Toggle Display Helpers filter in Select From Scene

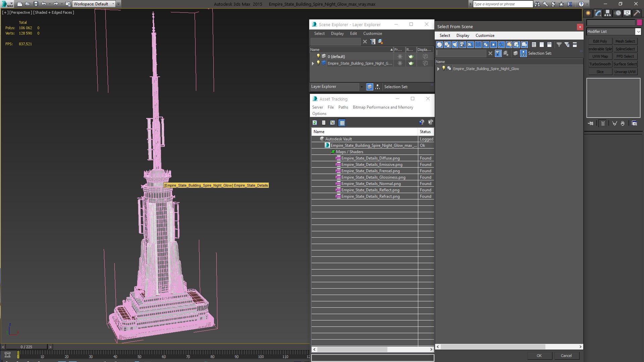tap(470, 45)
